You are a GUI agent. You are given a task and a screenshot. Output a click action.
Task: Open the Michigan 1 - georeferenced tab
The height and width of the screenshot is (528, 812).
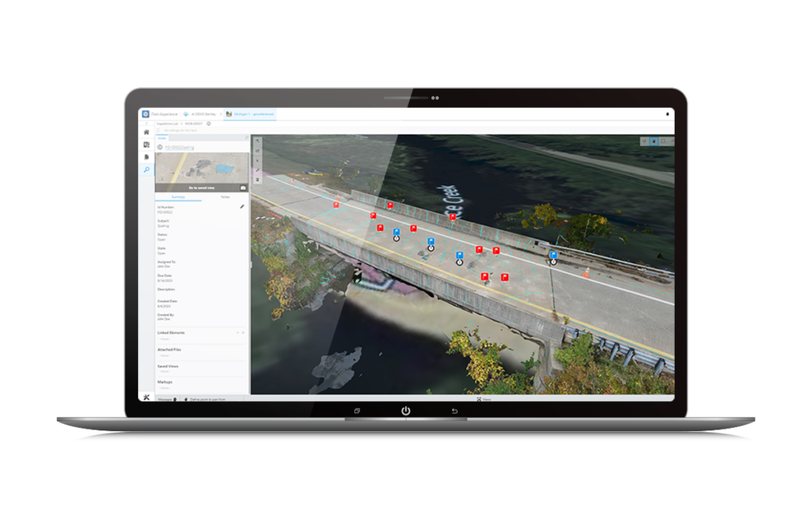coord(249,114)
